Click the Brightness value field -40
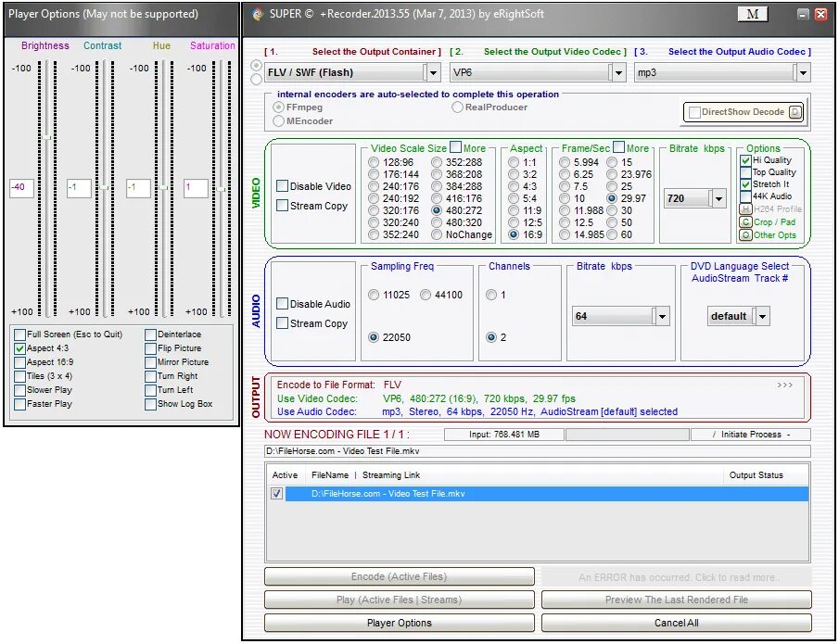 tap(22, 188)
